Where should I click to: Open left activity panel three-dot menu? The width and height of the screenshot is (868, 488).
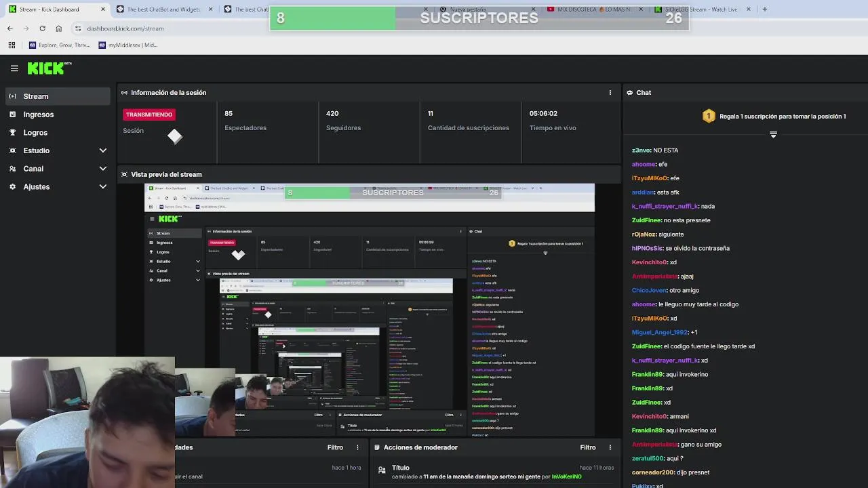(x=357, y=447)
